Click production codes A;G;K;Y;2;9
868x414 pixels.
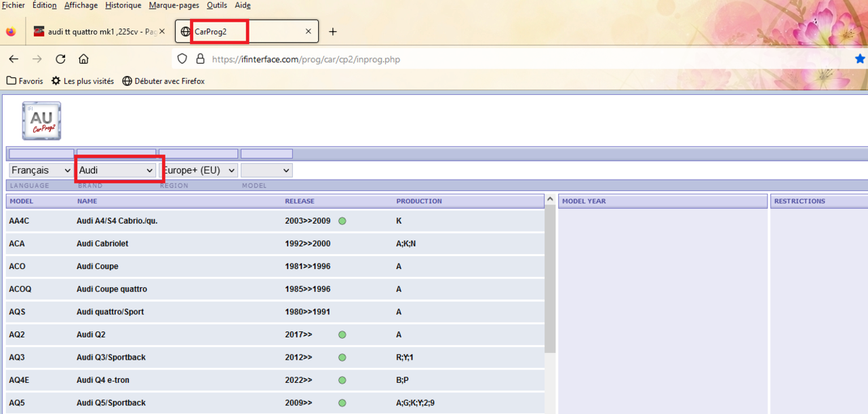pyautogui.click(x=416, y=402)
